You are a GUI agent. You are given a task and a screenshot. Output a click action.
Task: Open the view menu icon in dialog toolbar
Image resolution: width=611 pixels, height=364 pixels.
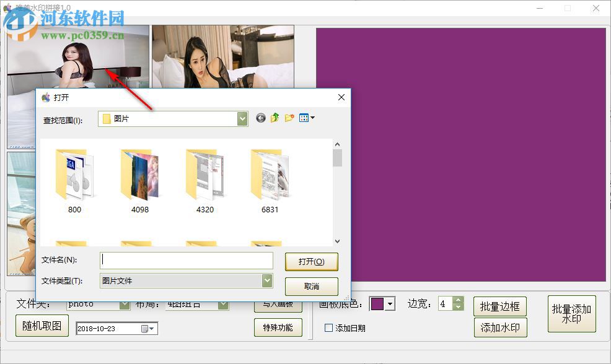pyautogui.click(x=307, y=118)
